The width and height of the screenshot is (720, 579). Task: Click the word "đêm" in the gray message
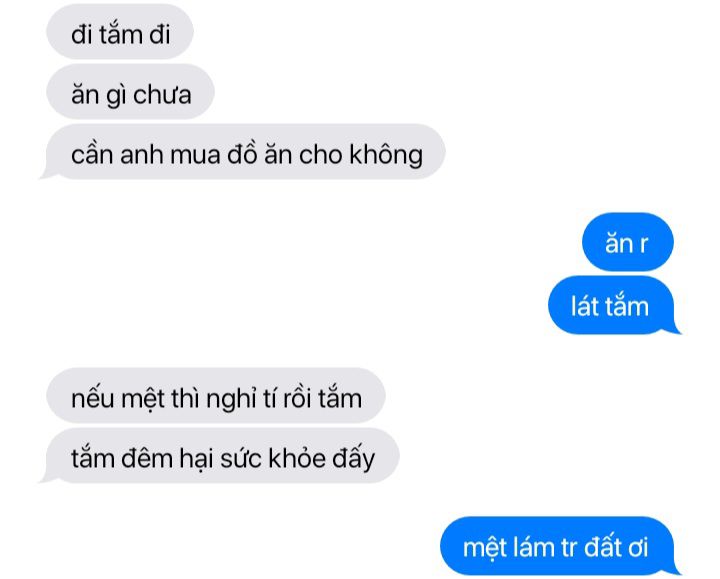click(x=147, y=457)
